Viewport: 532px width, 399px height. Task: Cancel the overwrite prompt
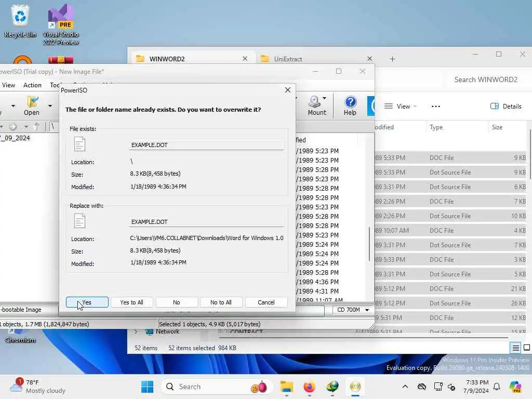(x=266, y=302)
